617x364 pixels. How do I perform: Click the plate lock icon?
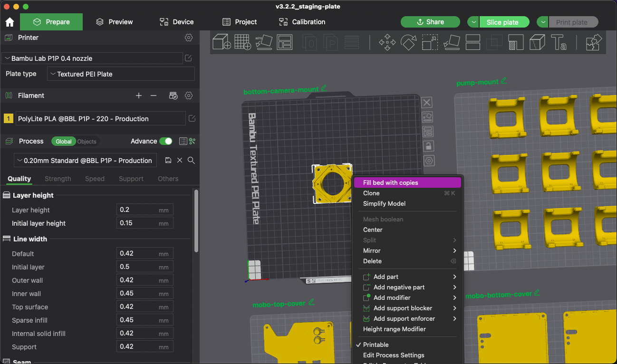click(x=428, y=146)
